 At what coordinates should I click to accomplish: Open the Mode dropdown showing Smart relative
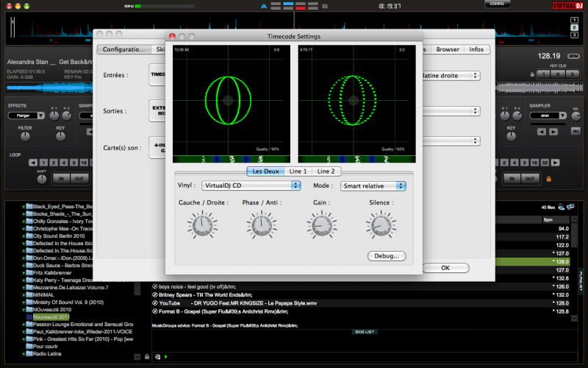pos(373,186)
